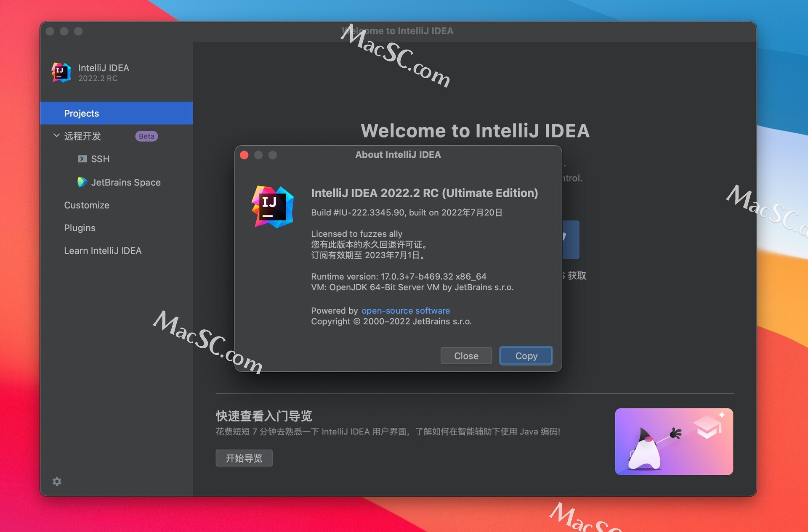
Task: Click the SSH terminal icon
Action: click(x=82, y=159)
